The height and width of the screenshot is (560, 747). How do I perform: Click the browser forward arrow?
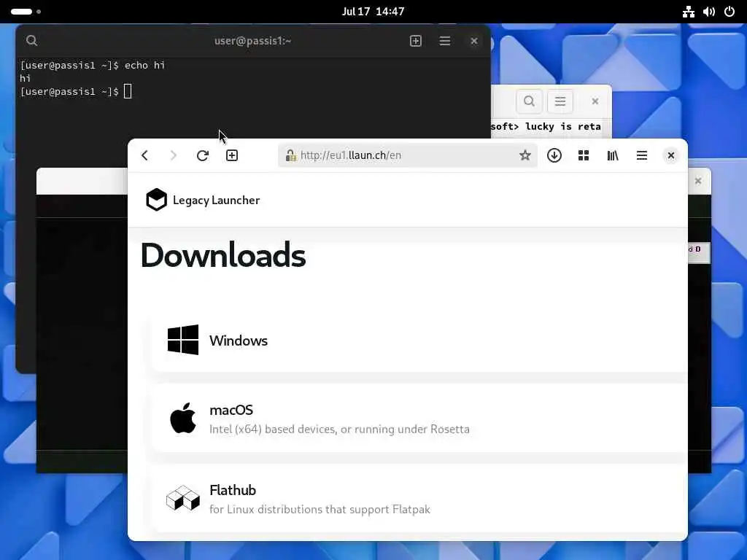coord(174,155)
